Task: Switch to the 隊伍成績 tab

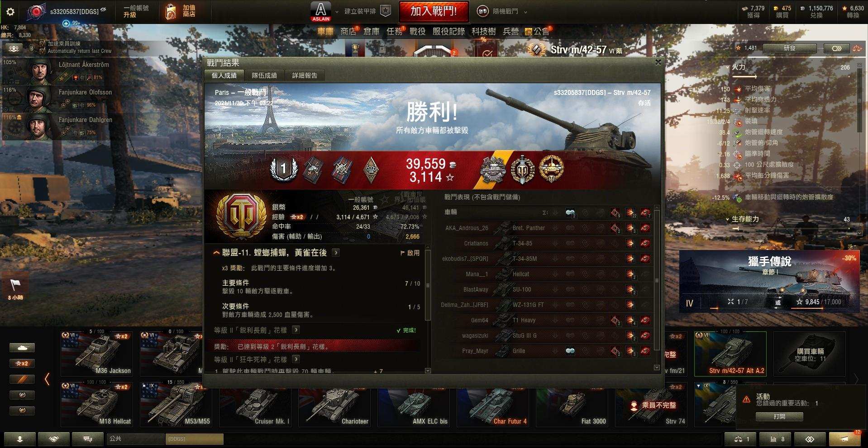Action: point(264,75)
